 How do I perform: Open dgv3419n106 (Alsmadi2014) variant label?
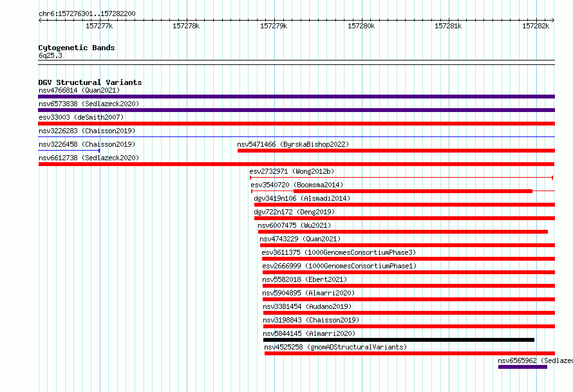(x=302, y=198)
